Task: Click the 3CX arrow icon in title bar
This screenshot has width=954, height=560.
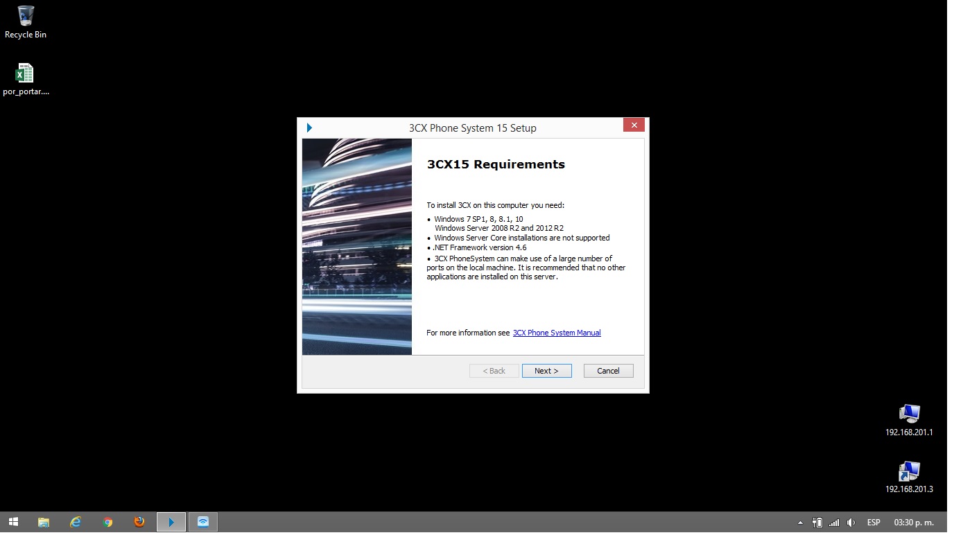Action: click(309, 128)
